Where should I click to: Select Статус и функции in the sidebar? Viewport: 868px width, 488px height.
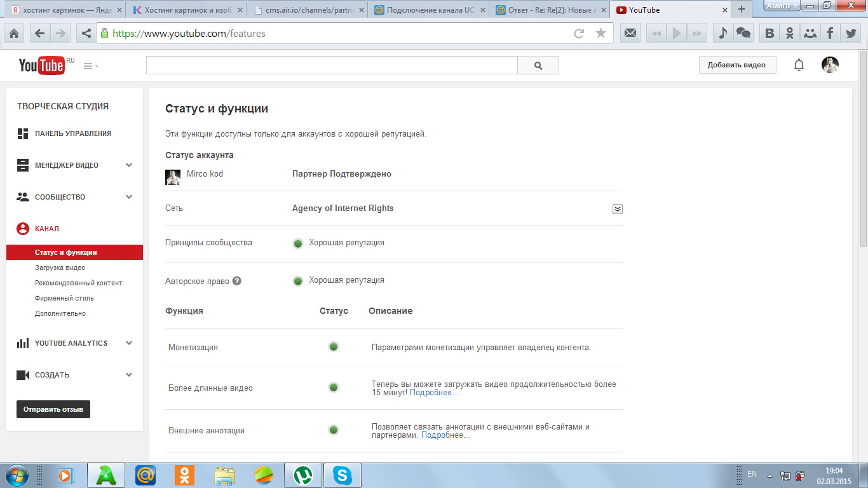(74, 252)
